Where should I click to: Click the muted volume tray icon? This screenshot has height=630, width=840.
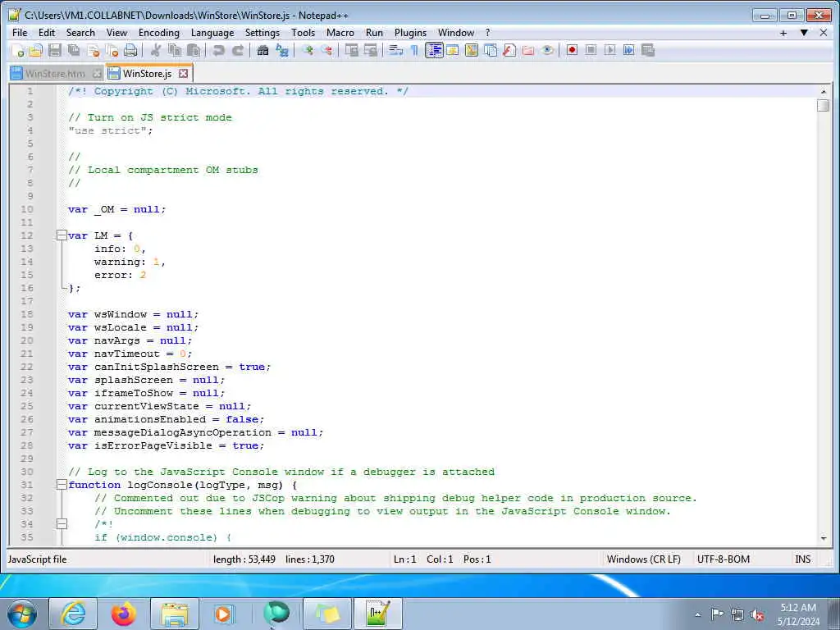point(757,614)
